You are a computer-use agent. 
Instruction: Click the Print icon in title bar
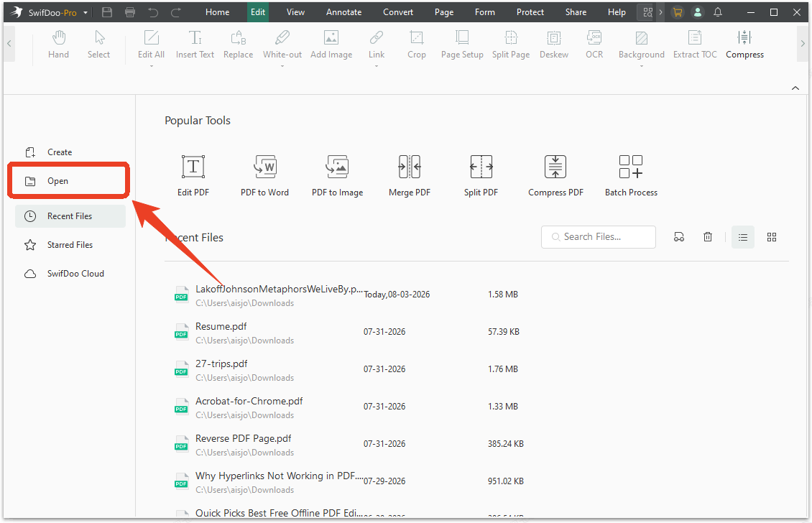[x=130, y=12]
